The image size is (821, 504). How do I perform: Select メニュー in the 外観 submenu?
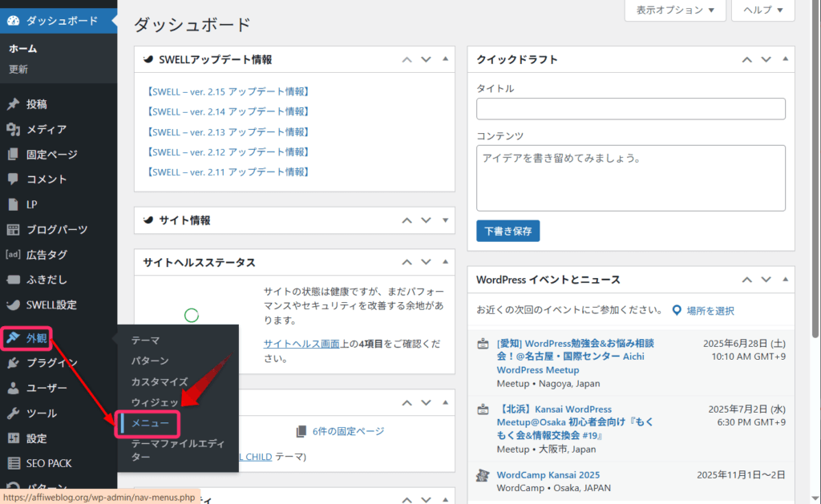pyautogui.click(x=150, y=423)
